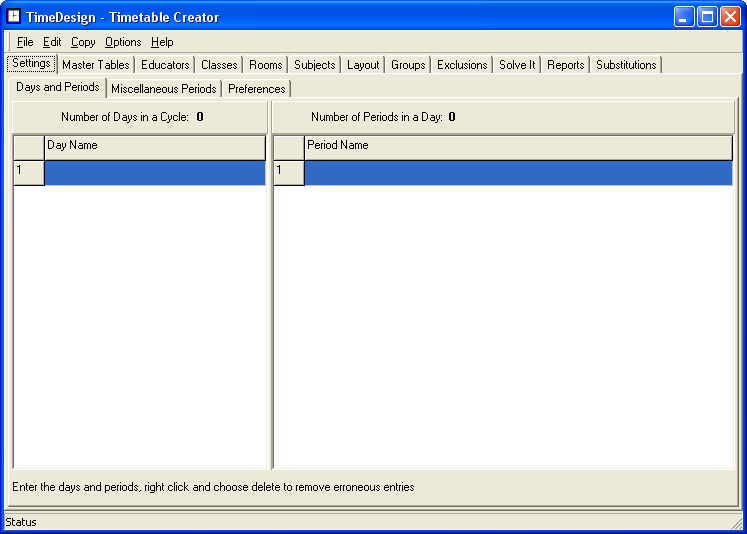
Task: Open the Subjects tab
Action: 315,65
